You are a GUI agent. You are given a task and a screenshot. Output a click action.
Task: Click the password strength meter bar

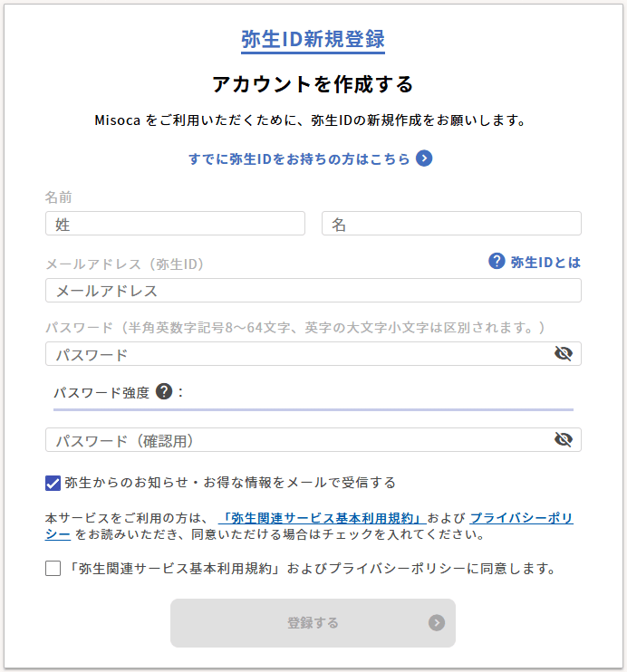tap(313, 409)
